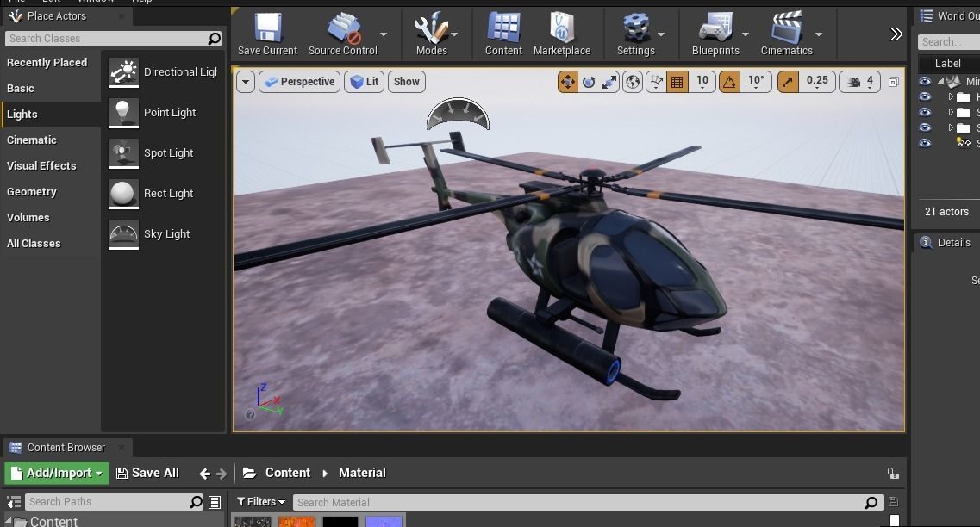Click the Content Browser lock icon
The width and height of the screenshot is (980, 527).
pyautogui.click(x=893, y=474)
